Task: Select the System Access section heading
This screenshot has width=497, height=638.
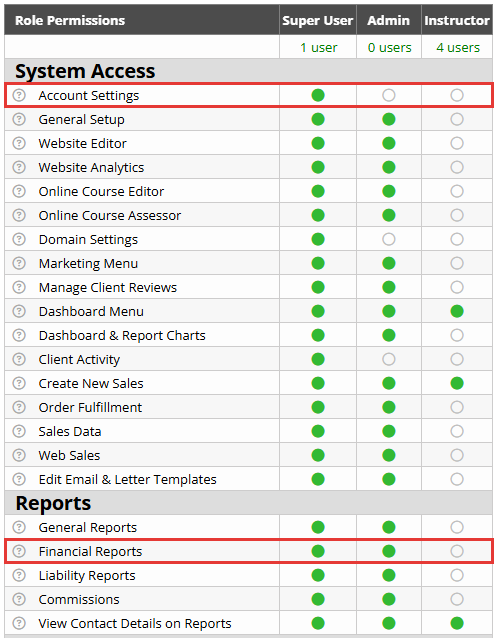Action: 85,71
